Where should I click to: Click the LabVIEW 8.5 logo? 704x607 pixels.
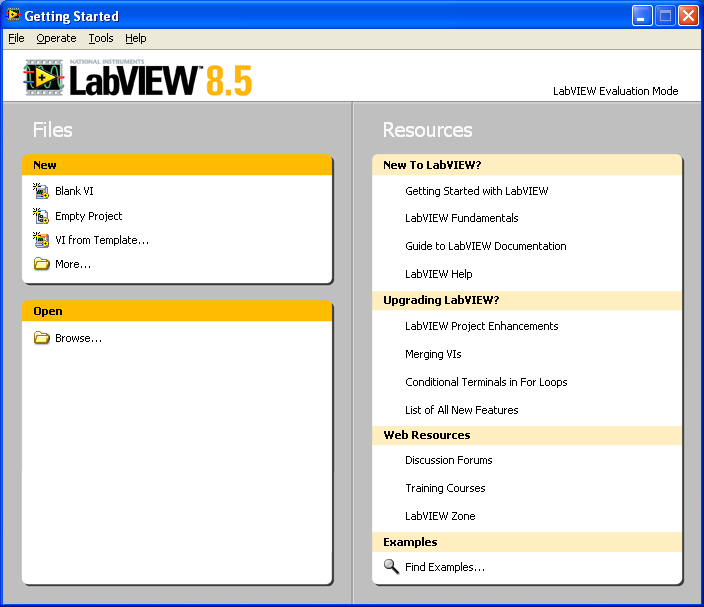coord(139,78)
